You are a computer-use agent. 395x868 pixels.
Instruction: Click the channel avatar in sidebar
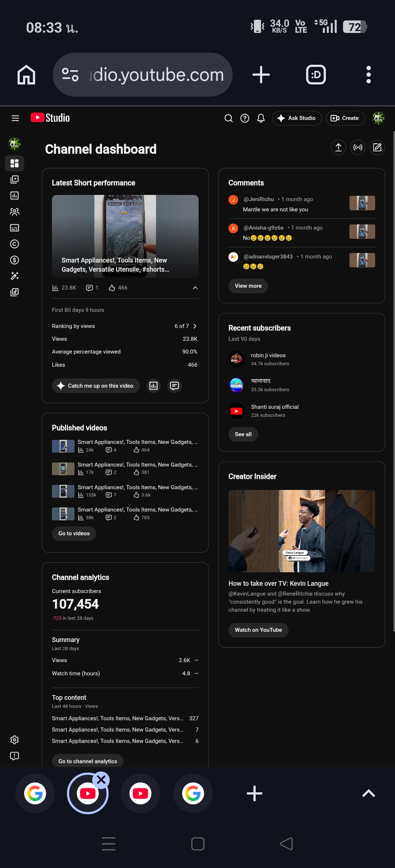click(x=15, y=144)
